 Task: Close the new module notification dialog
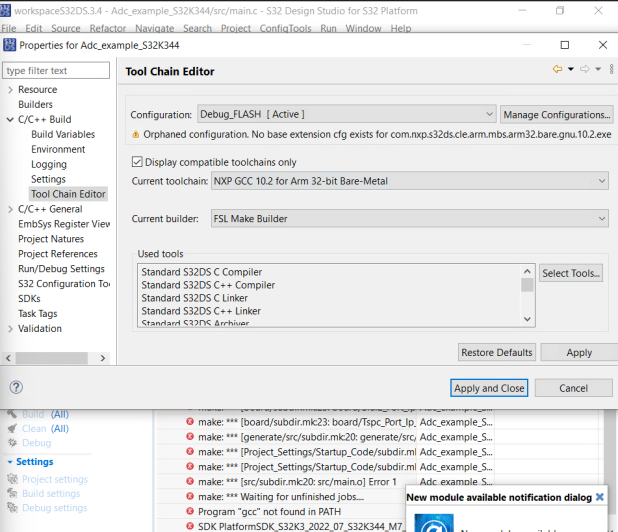[x=600, y=497]
